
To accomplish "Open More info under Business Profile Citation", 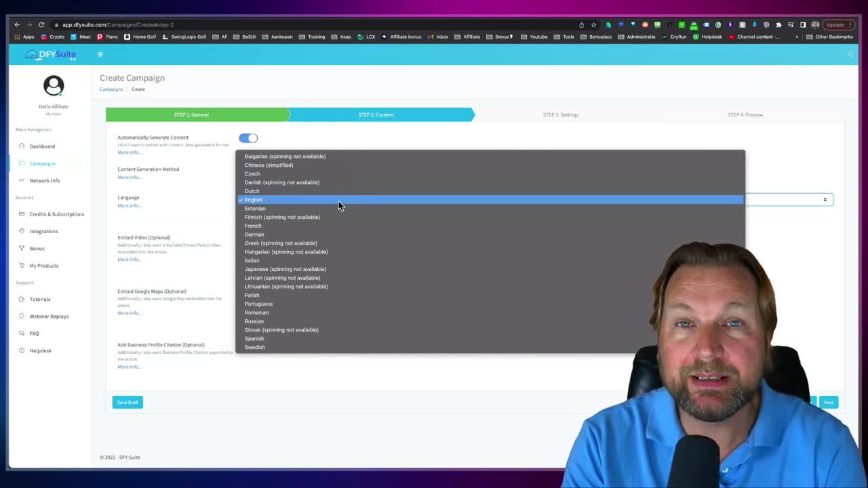I will click(x=130, y=367).
